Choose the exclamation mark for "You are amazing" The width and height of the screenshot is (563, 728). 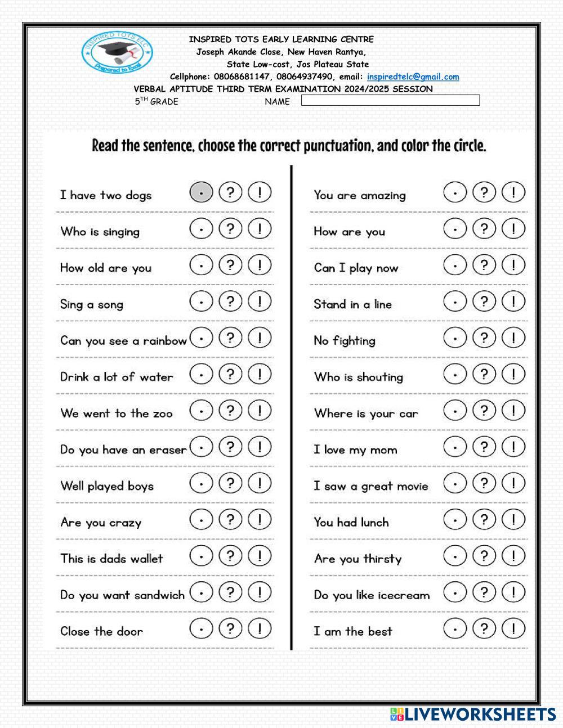point(513,192)
